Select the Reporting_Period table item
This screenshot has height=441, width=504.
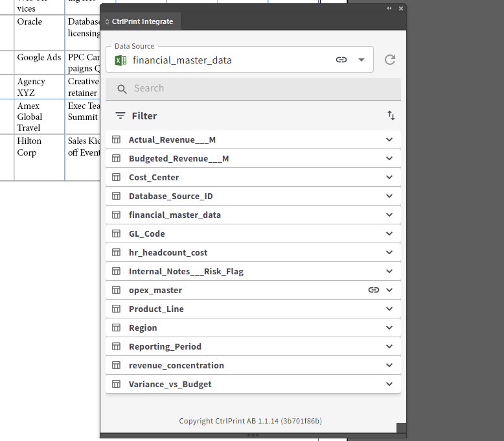point(165,346)
